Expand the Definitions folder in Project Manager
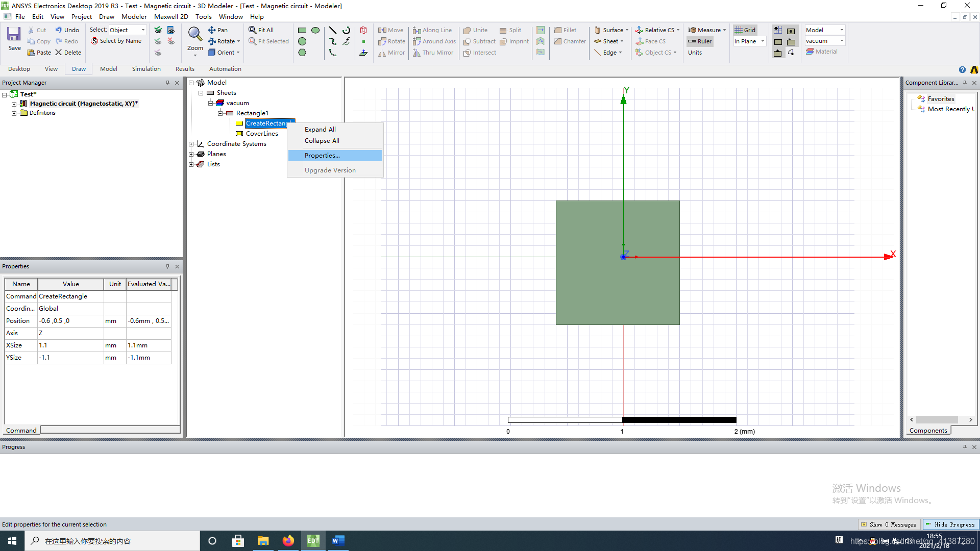 [14, 113]
